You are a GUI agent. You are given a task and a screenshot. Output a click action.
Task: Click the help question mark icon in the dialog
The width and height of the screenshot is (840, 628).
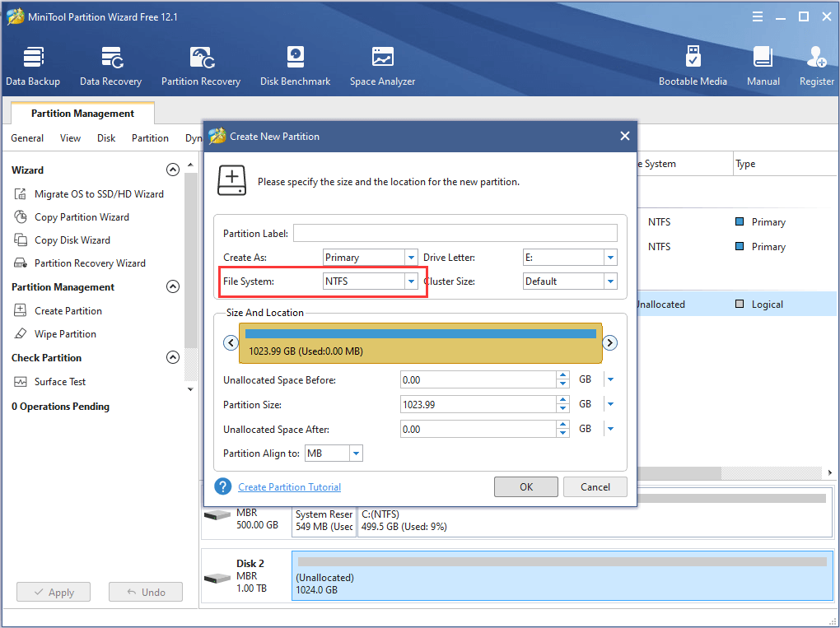click(223, 486)
